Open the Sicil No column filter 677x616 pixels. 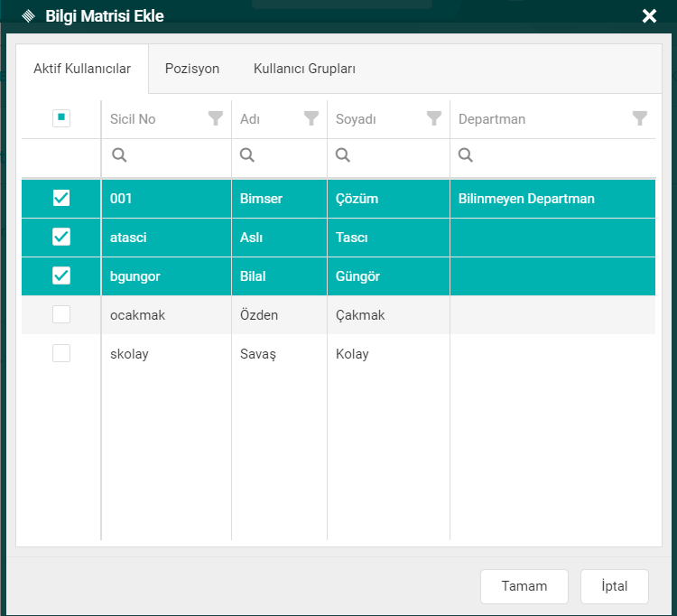pos(216,118)
